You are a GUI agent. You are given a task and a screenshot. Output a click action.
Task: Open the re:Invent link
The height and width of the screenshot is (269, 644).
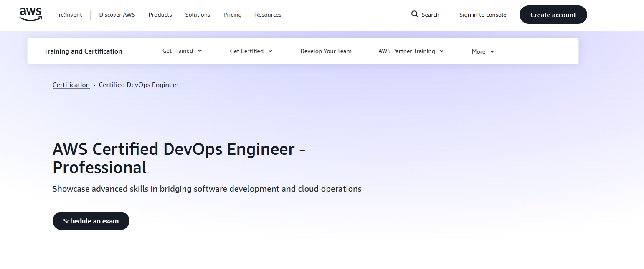point(70,15)
